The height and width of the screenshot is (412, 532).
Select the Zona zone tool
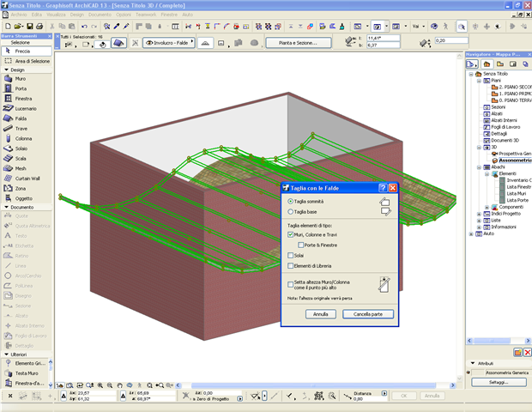coord(21,189)
